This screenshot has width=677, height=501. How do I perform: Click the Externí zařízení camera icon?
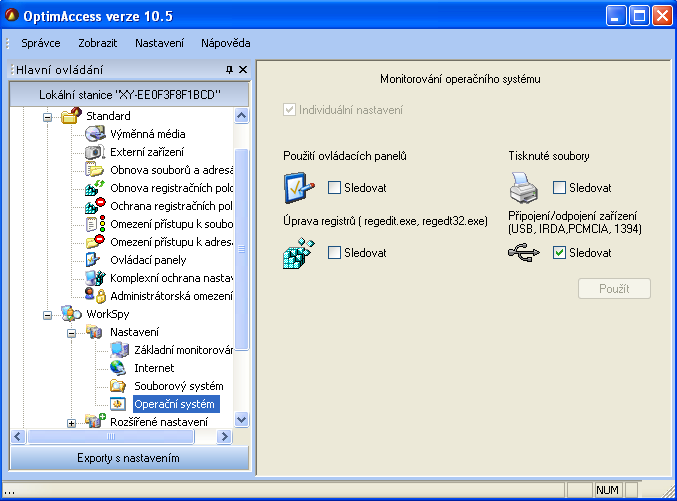[x=95, y=152]
